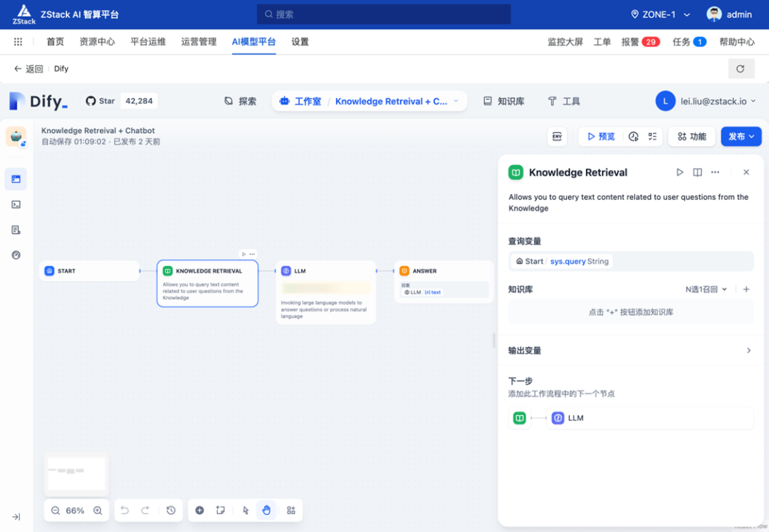
Task: Close the Knowledge Retrieval panel
Action: (x=746, y=172)
